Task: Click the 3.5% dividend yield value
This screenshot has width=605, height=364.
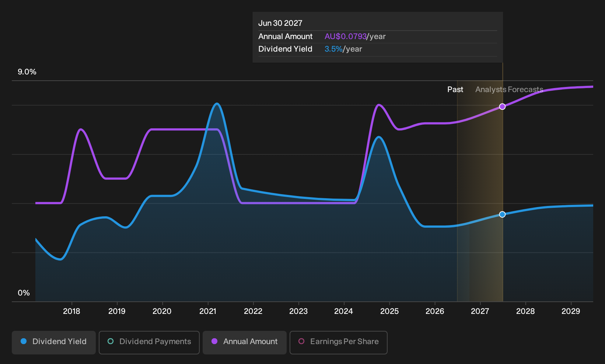Action: [x=333, y=49]
